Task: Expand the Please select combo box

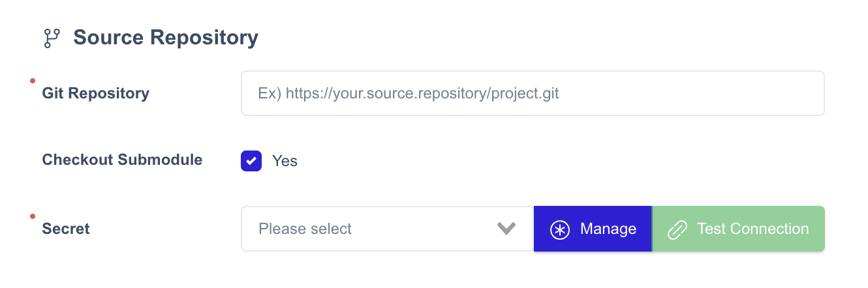Action: point(388,229)
